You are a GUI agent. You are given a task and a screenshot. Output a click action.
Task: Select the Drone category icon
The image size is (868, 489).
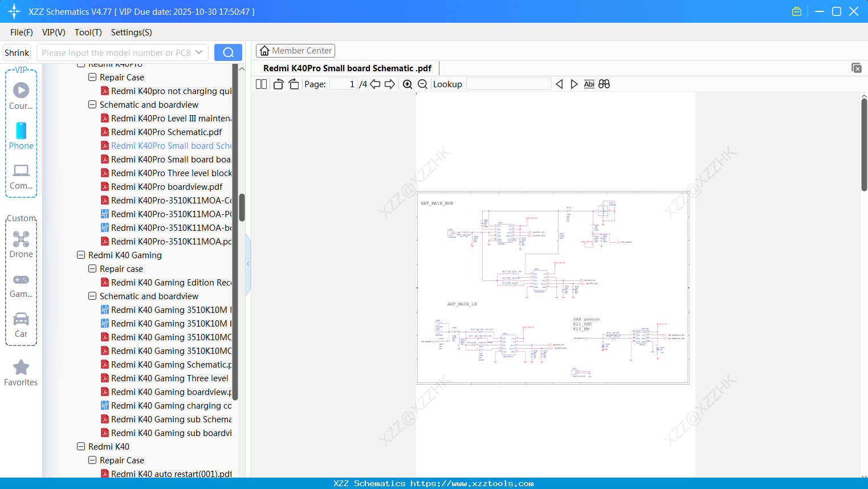click(x=21, y=244)
